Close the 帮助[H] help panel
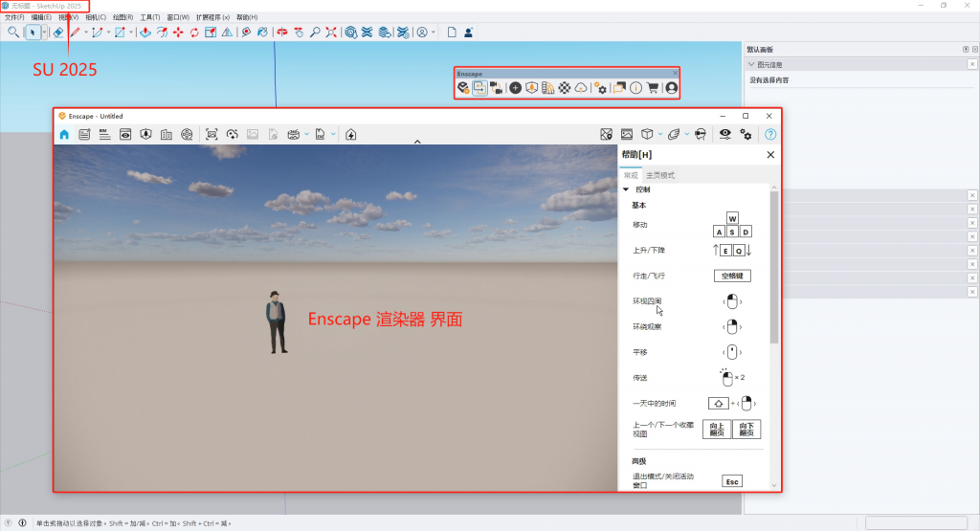980x531 pixels. click(x=770, y=155)
